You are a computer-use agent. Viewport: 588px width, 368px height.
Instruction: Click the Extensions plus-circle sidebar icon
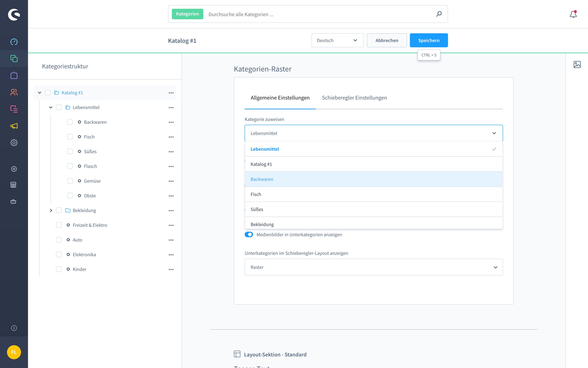click(14, 169)
